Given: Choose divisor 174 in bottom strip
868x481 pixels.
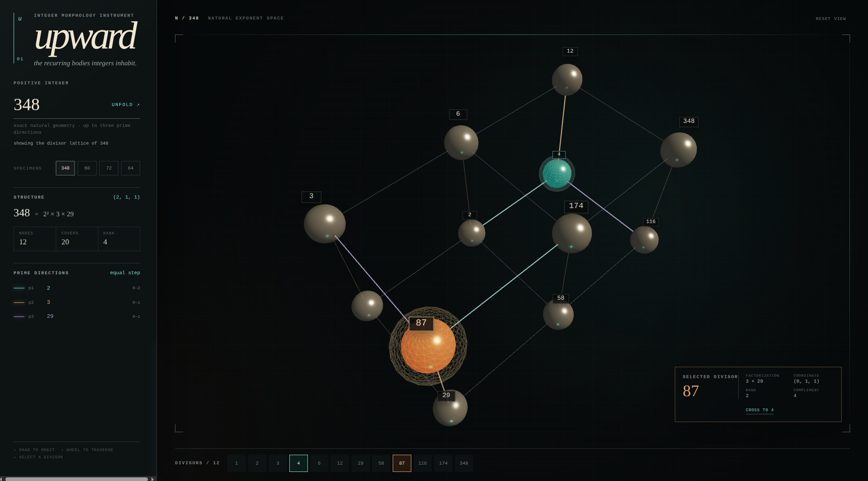Looking at the screenshot, I should point(444,463).
